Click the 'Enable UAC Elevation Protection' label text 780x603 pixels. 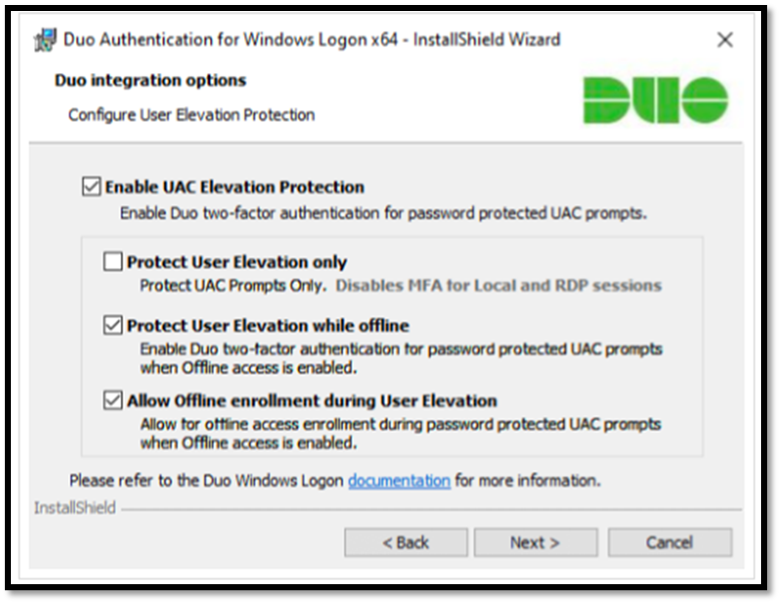[x=235, y=187]
